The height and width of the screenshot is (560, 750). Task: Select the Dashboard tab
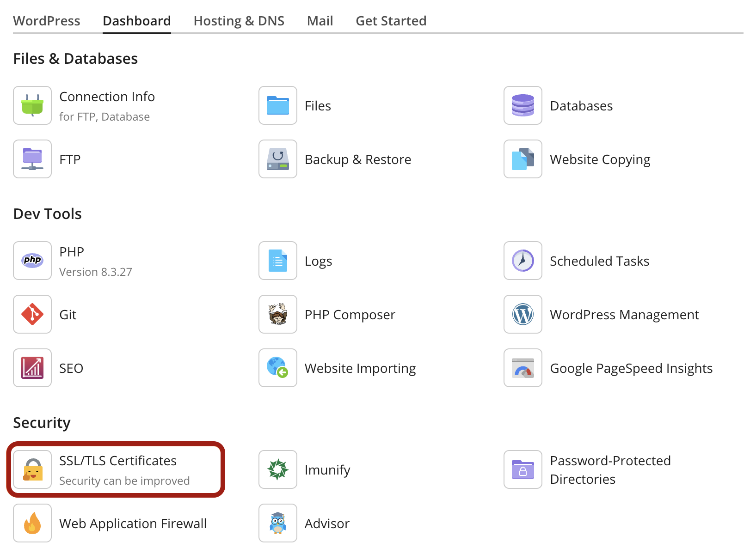[x=137, y=21]
